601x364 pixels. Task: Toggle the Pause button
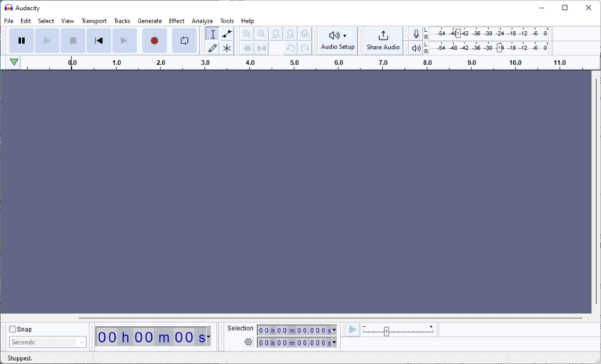(22, 41)
